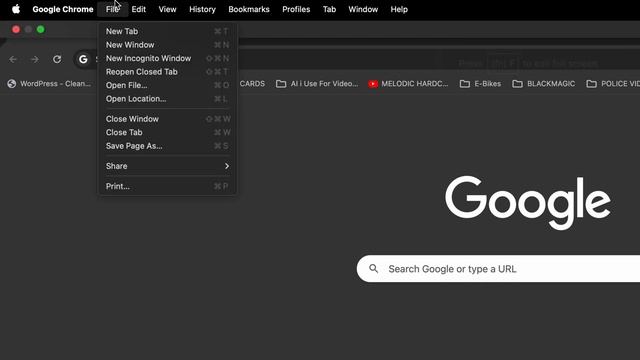Click the green full-screen window button
Screen dimensions: 640x360
(x=40, y=29)
